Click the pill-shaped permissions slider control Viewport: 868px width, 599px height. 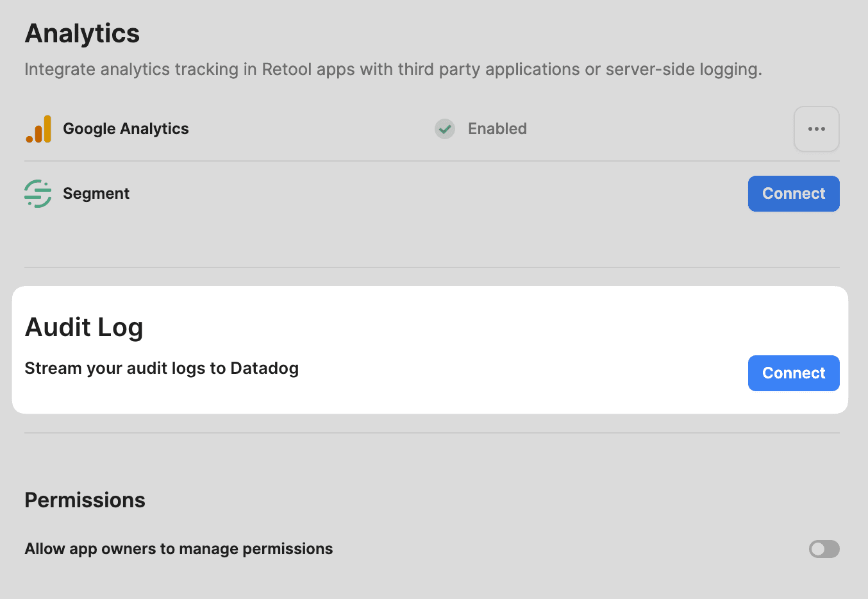[824, 549]
